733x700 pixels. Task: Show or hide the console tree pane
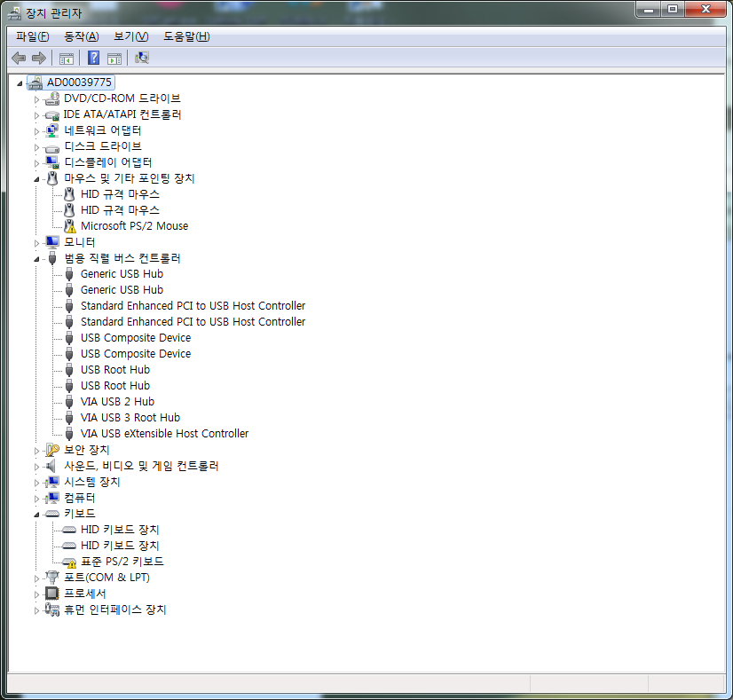(x=67, y=59)
